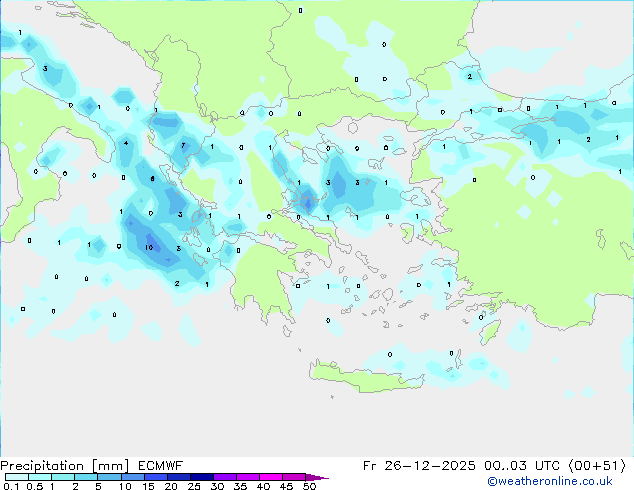Click the '35' legend label
The image size is (634, 490).
pyautogui.click(x=240, y=486)
